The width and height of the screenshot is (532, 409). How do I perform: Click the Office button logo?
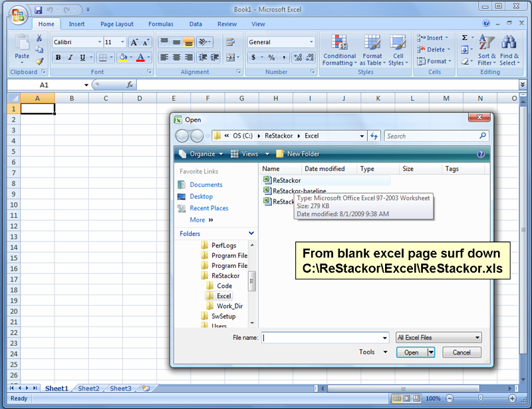[18, 14]
